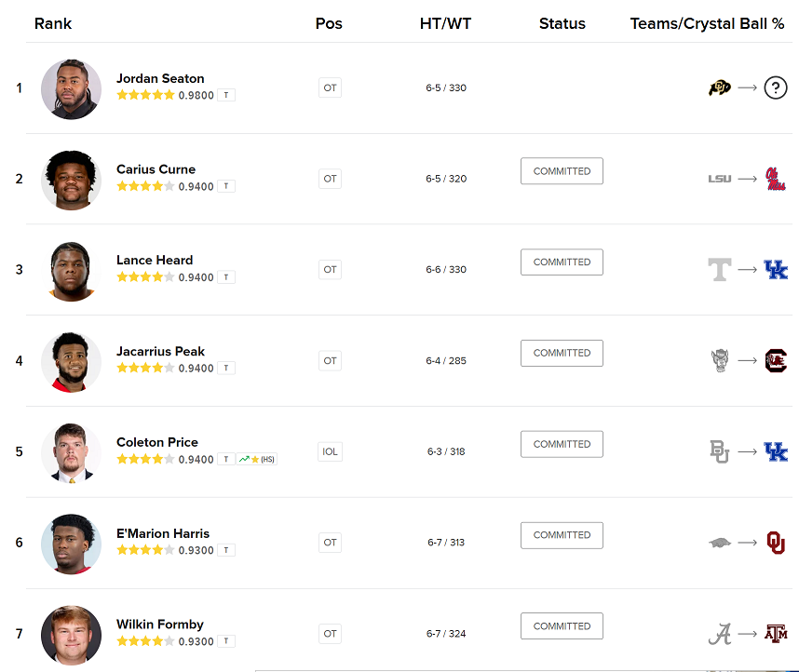Click the trending HS rating badge for Coleton Price

(x=257, y=459)
